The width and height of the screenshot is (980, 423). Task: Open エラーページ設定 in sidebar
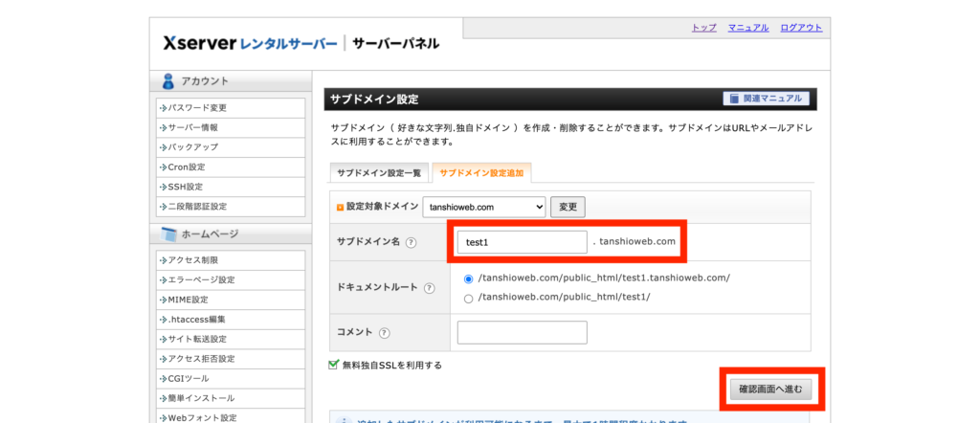pos(231,279)
